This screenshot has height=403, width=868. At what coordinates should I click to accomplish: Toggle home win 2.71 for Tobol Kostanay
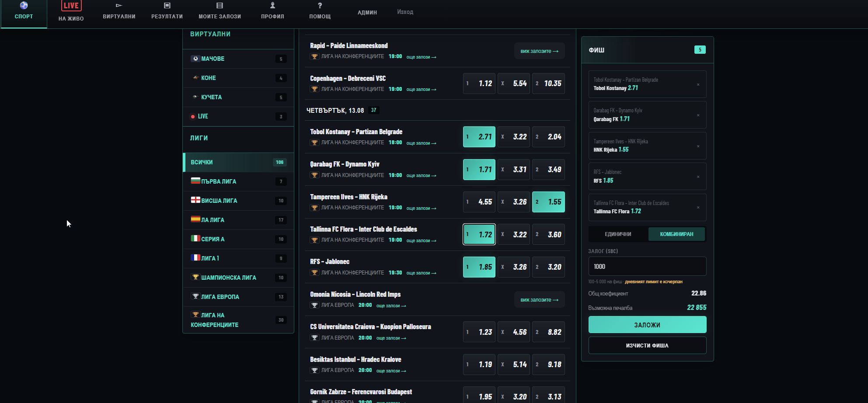479,137
